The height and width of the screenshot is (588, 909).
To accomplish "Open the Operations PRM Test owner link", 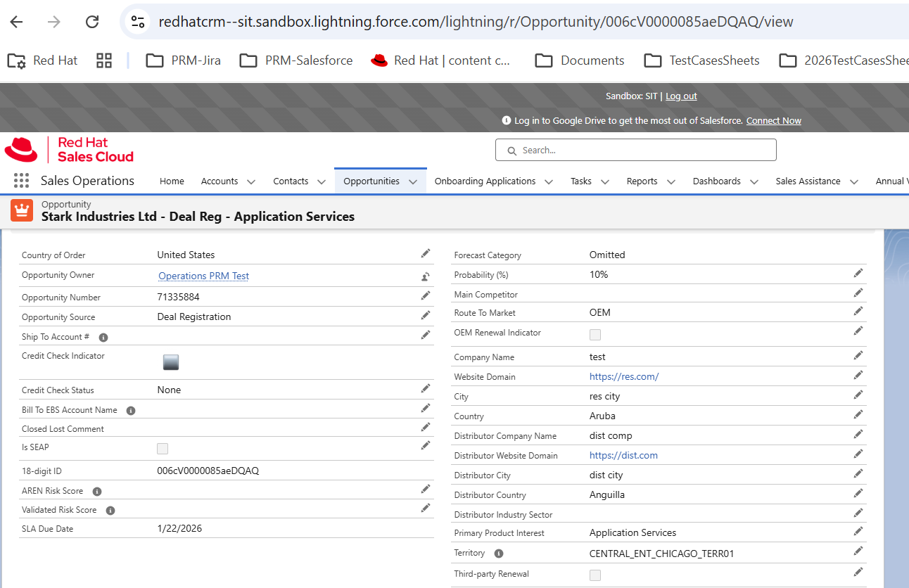I will [x=203, y=276].
